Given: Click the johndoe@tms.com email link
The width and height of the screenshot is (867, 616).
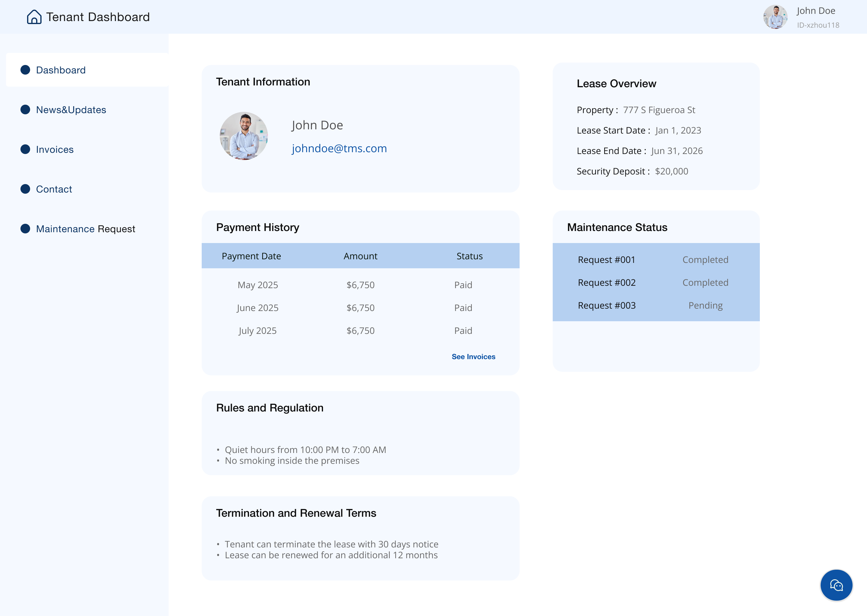Looking at the screenshot, I should point(339,148).
